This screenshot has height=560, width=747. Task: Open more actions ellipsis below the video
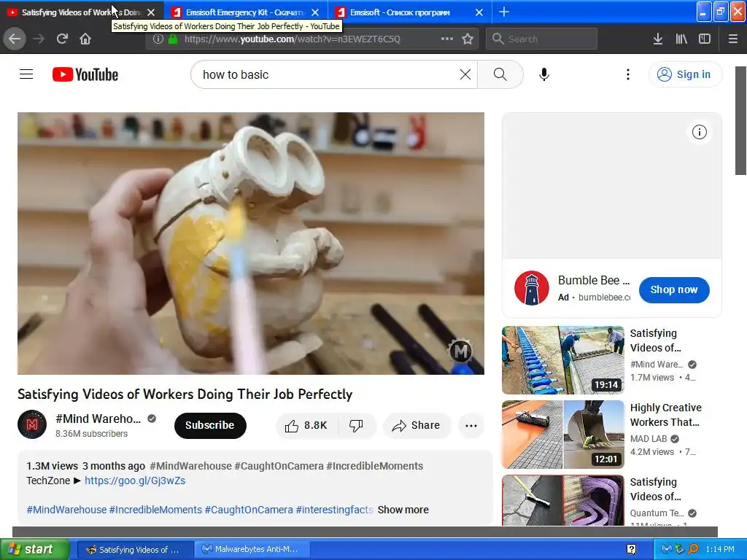coord(471,426)
